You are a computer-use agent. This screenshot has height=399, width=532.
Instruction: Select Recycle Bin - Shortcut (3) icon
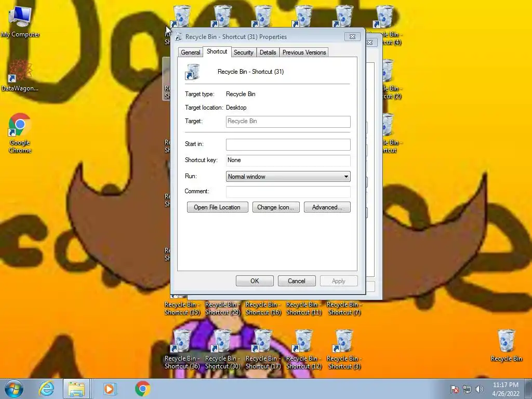(x=344, y=349)
